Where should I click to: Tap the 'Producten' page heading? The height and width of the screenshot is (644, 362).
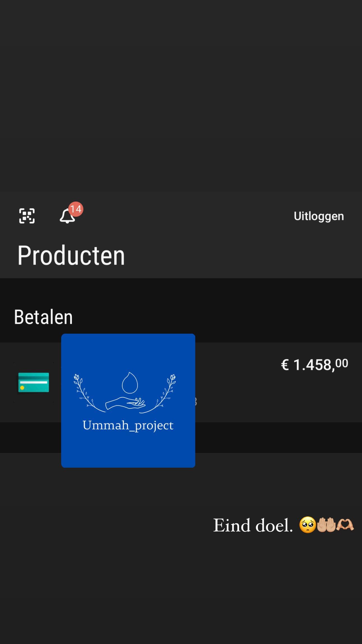tap(71, 255)
